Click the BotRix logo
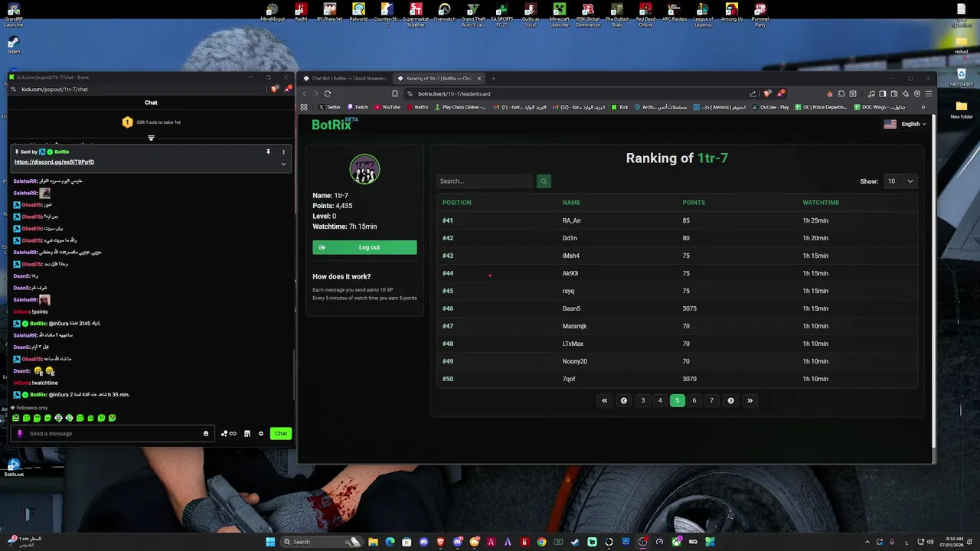This screenshot has height=551, width=980. [335, 124]
